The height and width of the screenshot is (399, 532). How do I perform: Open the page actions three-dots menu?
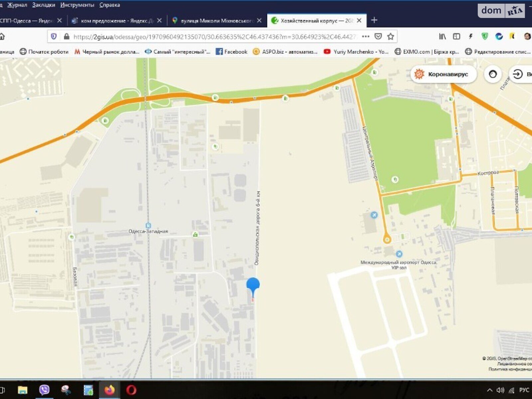pos(366,37)
